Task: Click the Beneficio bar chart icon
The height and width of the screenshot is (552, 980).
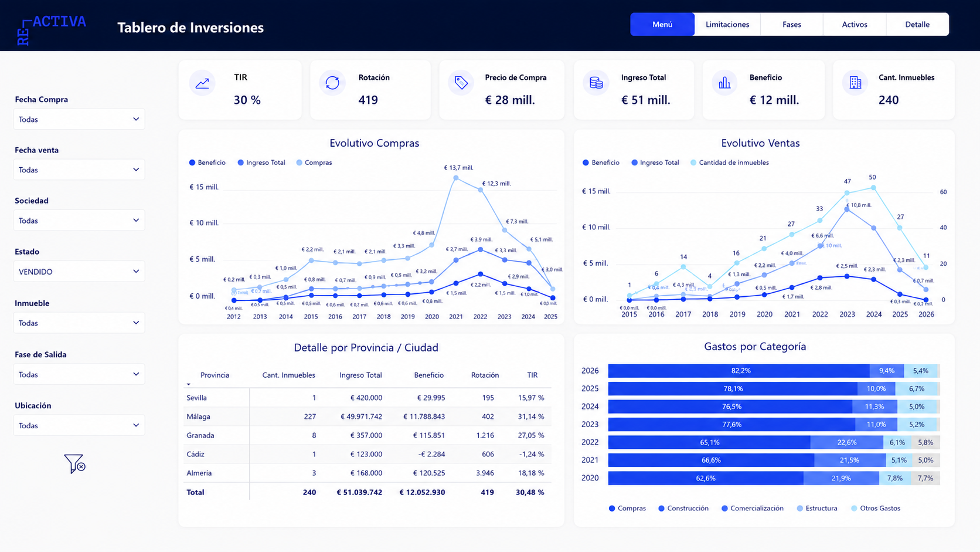Action: point(725,83)
